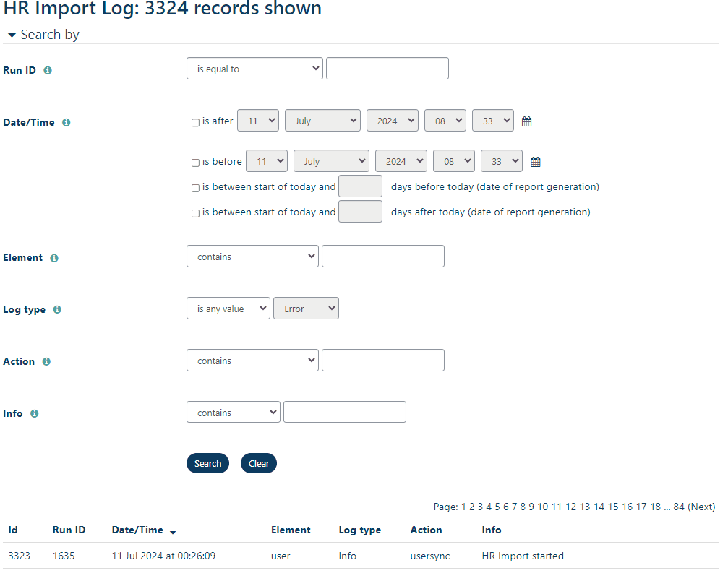This screenshot has height=573, width=728.
Task: Open calendar picker for 'is after' date
Action: pyautogui.click(x=526, y=121)
